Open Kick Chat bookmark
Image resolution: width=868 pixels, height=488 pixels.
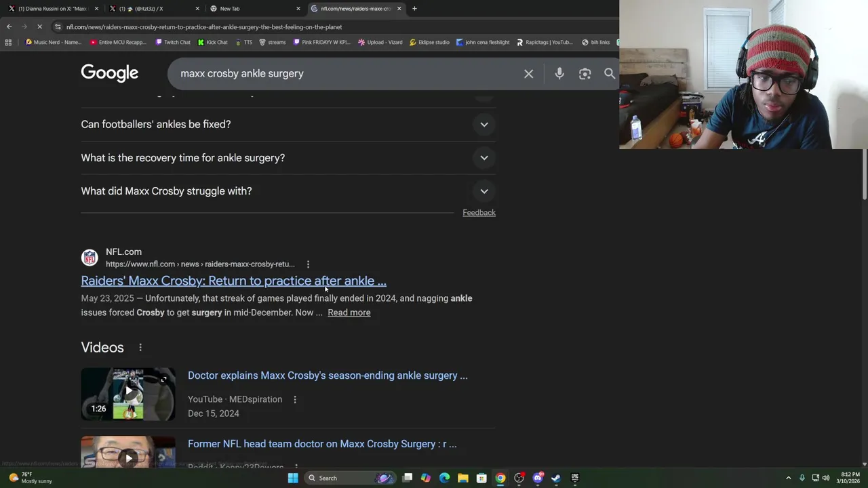213,42
